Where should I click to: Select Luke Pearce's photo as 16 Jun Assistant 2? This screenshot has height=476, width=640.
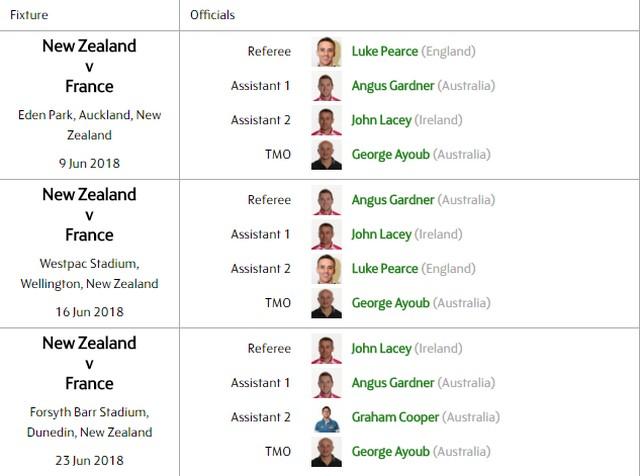[326, 269]
